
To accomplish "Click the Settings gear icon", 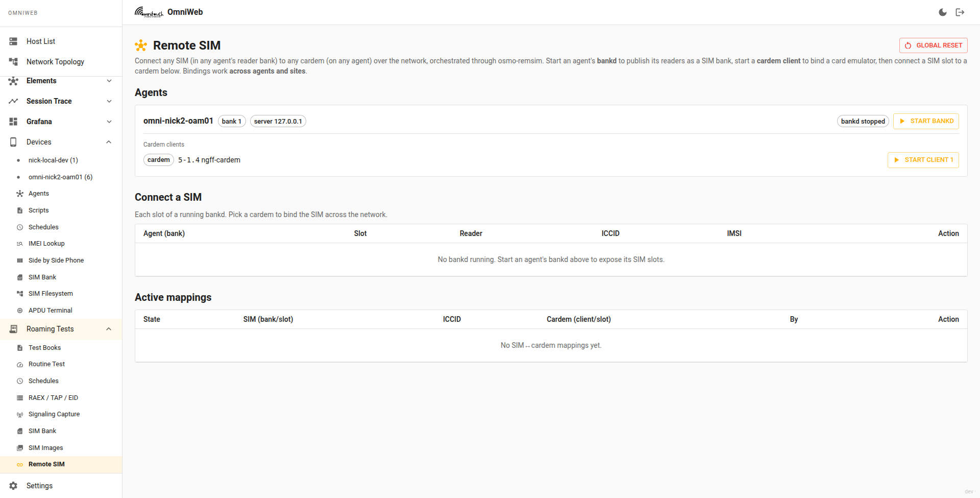I will pyautogui.click(x=13, y=486).
